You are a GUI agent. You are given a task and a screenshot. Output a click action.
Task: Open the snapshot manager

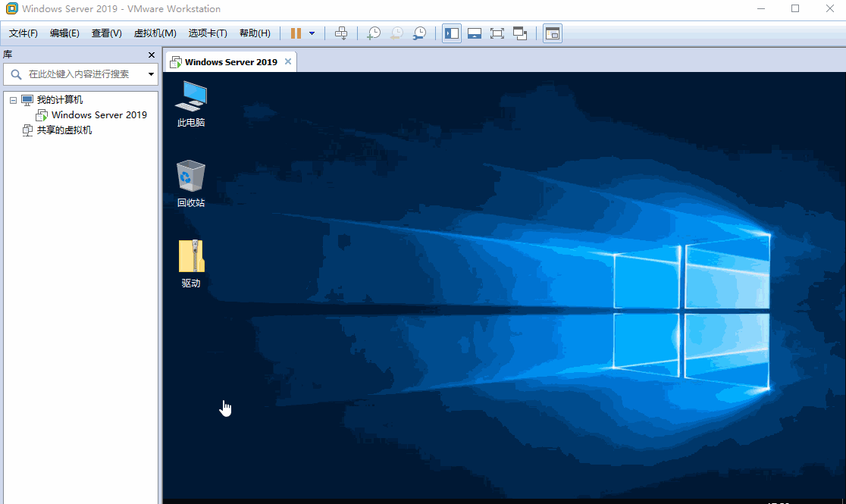tap(419, 33)
